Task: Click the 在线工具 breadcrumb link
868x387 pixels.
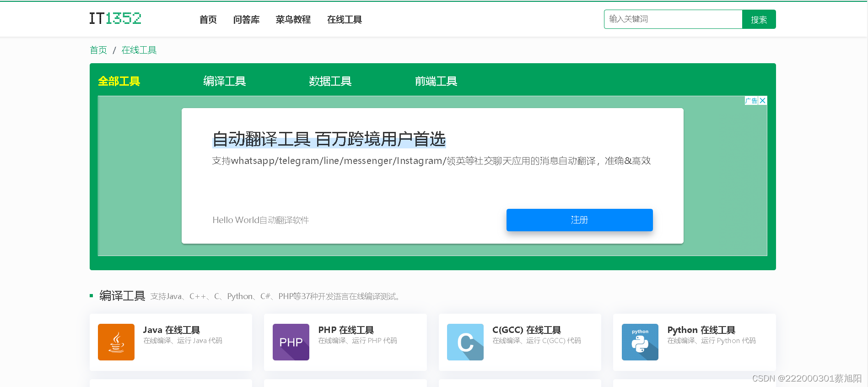Action: (139, 50)
